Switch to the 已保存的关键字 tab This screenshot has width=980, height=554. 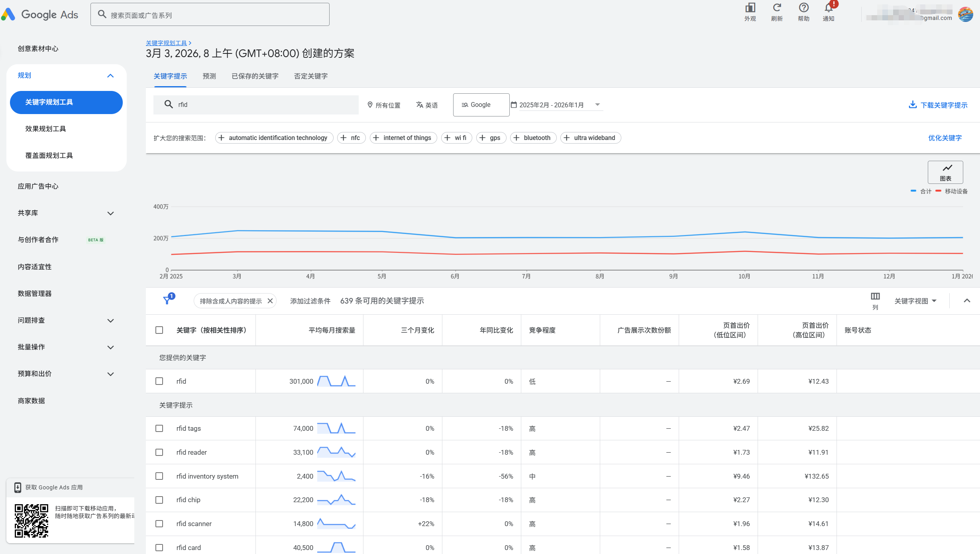(255, 76)
